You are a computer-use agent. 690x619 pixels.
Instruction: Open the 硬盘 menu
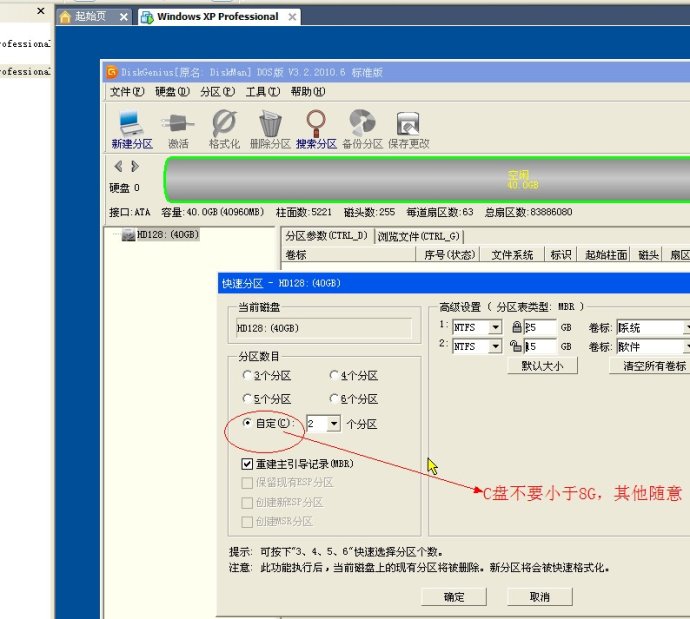point(172,92)
